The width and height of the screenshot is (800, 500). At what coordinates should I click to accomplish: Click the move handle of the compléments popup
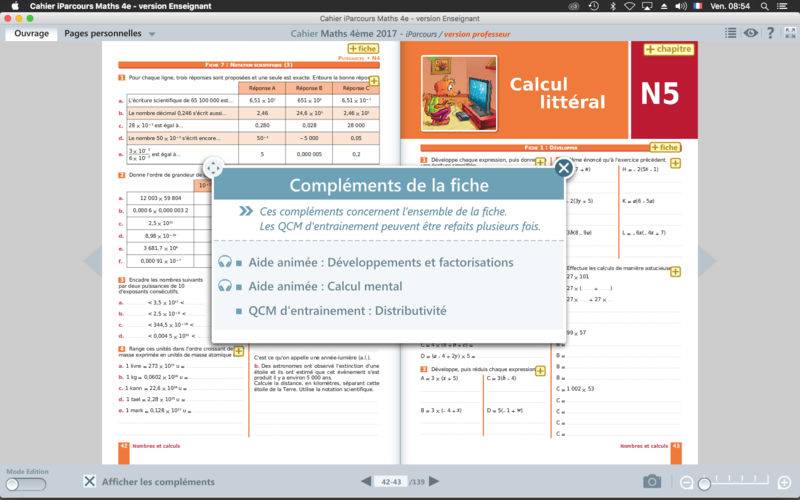213,168
